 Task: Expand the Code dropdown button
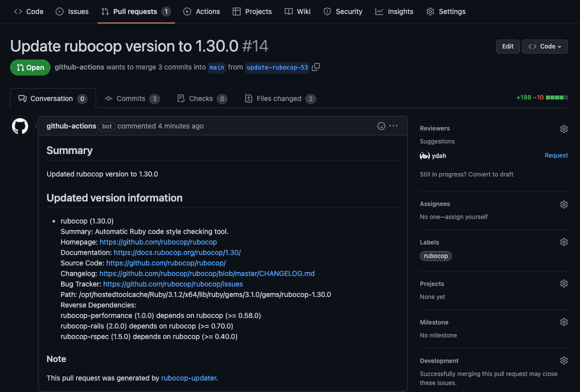click(544, 46)
